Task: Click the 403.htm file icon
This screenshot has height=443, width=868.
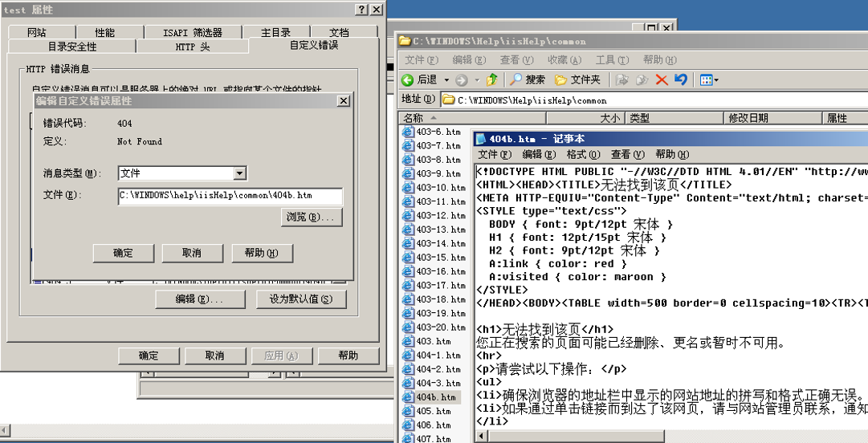Action: point(408,341)
